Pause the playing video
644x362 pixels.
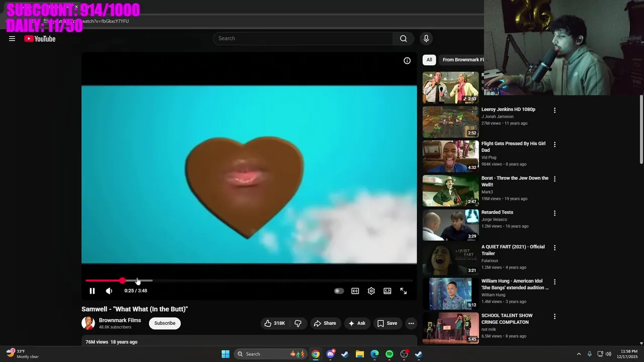(92, 291)
